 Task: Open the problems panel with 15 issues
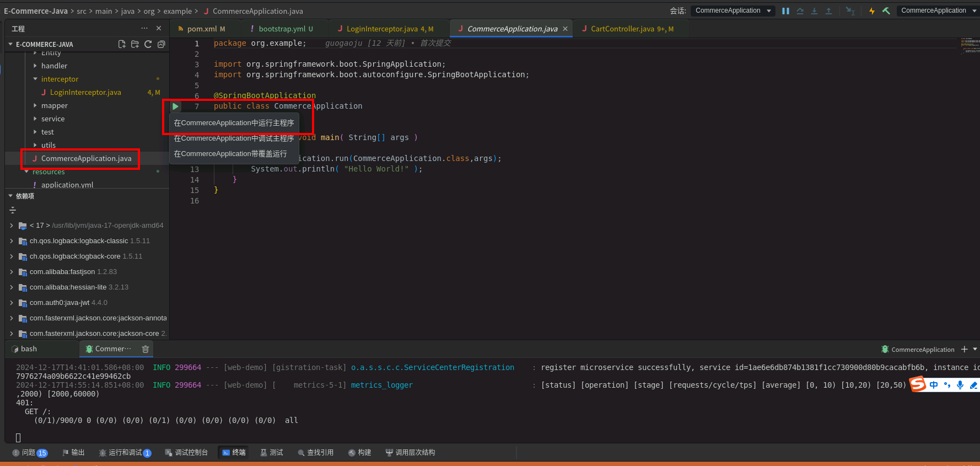coord(30,453)
